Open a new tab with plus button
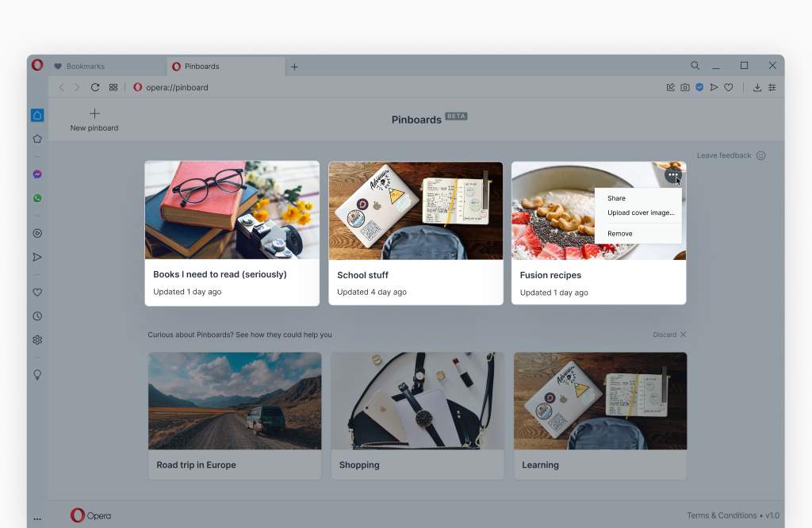 click(x=294, y=67)
